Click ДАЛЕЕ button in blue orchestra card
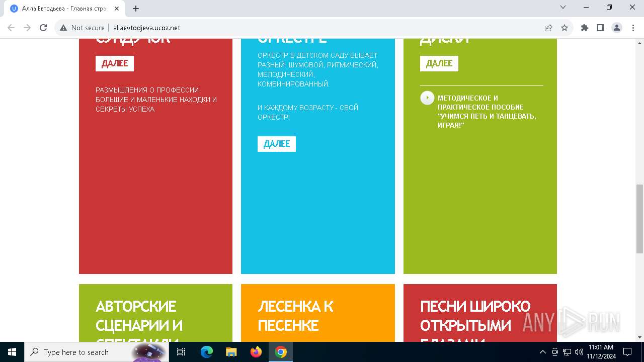 277,144
